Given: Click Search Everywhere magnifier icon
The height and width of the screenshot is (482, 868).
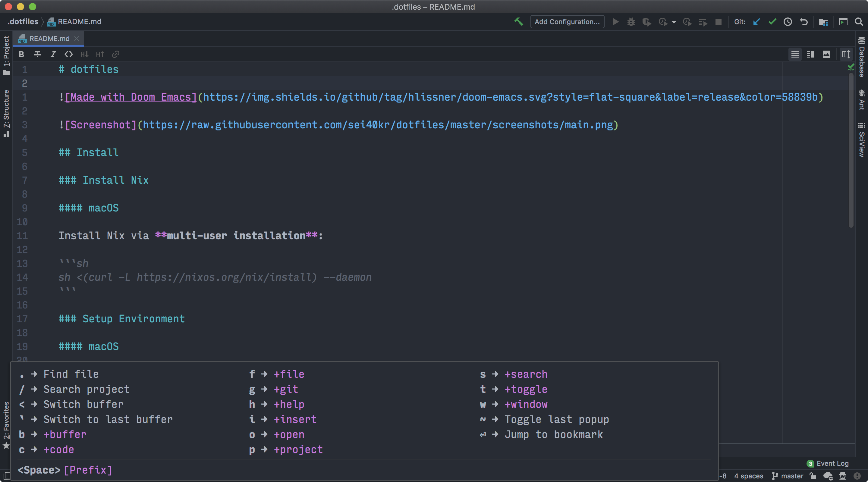Looking at the screenshot, I should pyautogui.click(x=859, y=22).
